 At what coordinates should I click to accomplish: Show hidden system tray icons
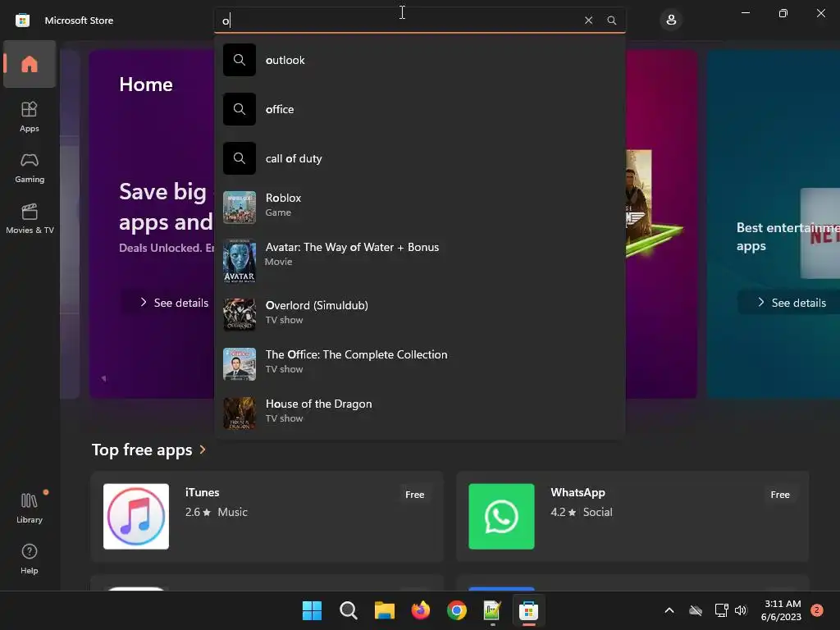point(669,610)
